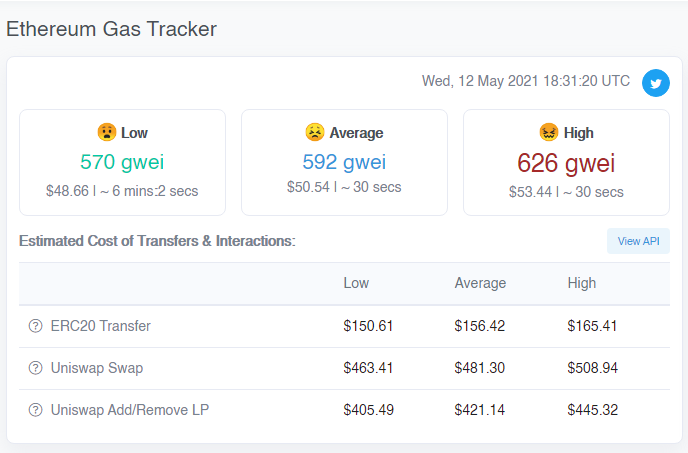Open the Uniswap Add/Remove LP help icon
The image size is (688, 453).
point(36,410)
